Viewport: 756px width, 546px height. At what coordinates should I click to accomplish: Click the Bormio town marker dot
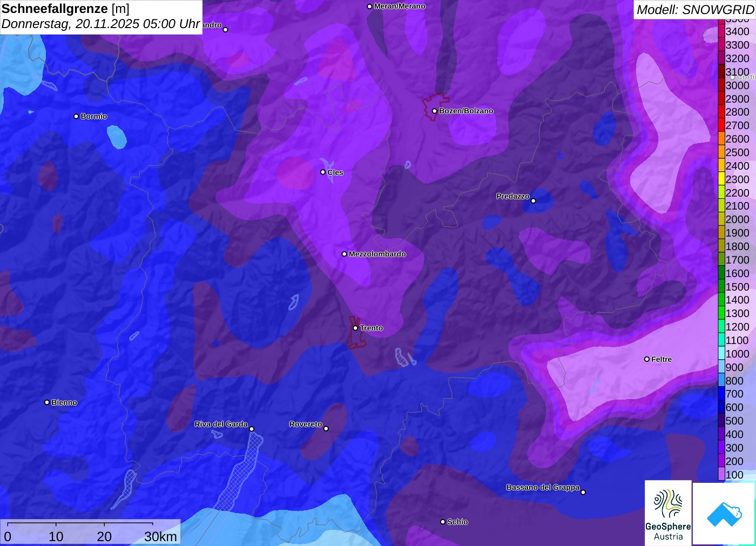[76, 116]
